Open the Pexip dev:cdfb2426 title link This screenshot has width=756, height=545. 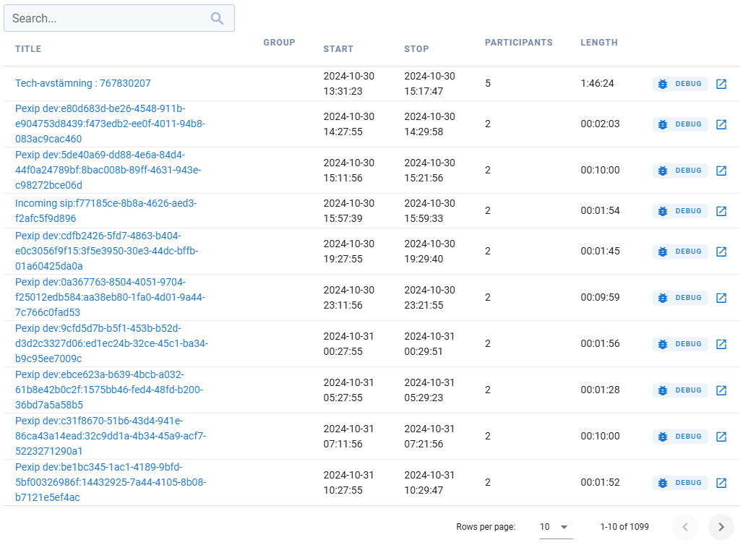tap(106, 252)
